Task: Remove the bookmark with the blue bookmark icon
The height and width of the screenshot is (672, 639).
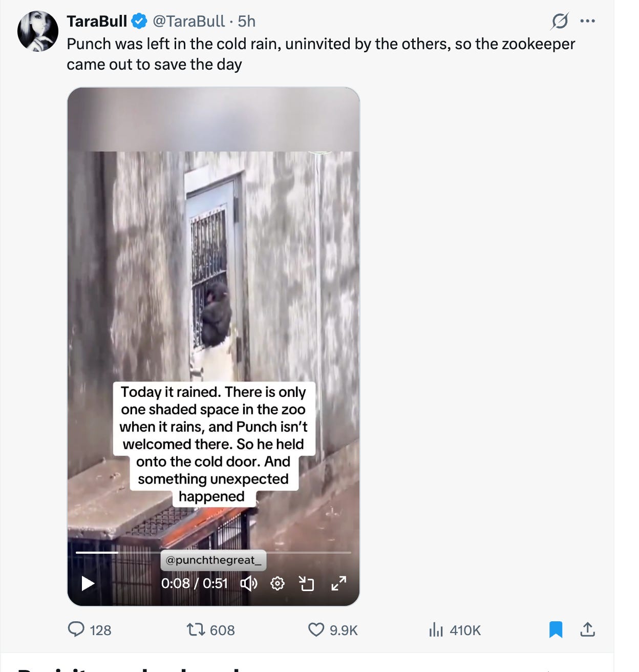Action: tap(556, 629)
